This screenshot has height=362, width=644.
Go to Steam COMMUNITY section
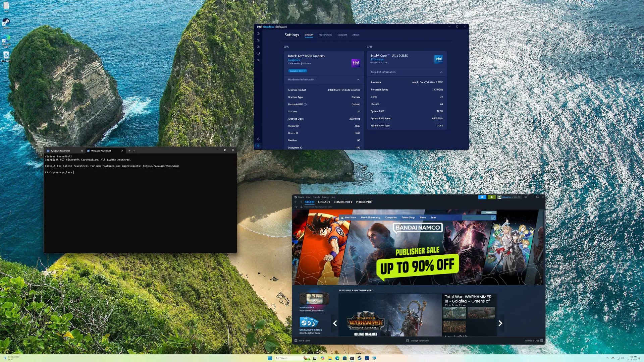coord(343,202)
